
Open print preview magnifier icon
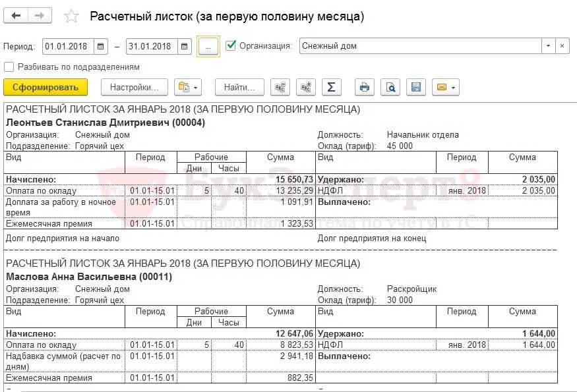pos(390,87)
